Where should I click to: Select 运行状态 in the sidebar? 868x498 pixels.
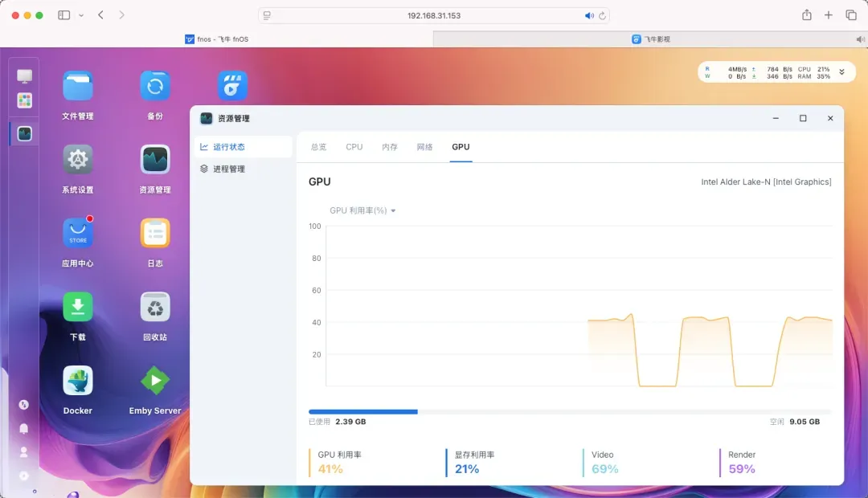click(228, 147)
